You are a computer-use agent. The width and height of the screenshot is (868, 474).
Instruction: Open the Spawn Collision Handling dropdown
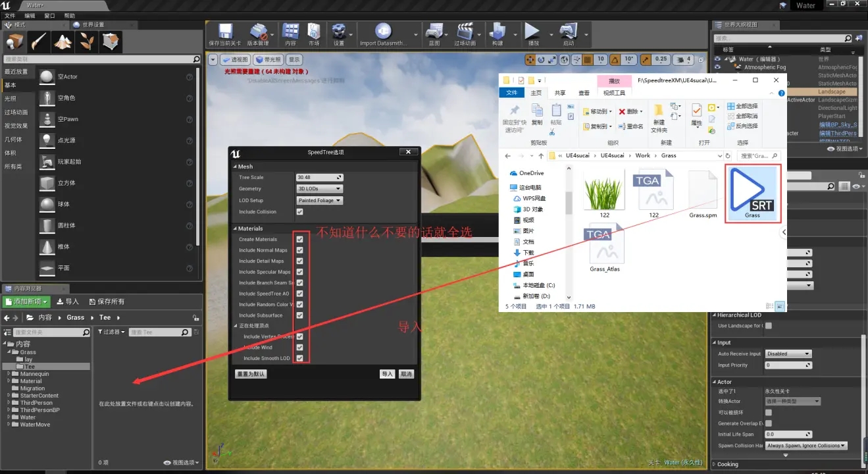[x=806, y=446]
